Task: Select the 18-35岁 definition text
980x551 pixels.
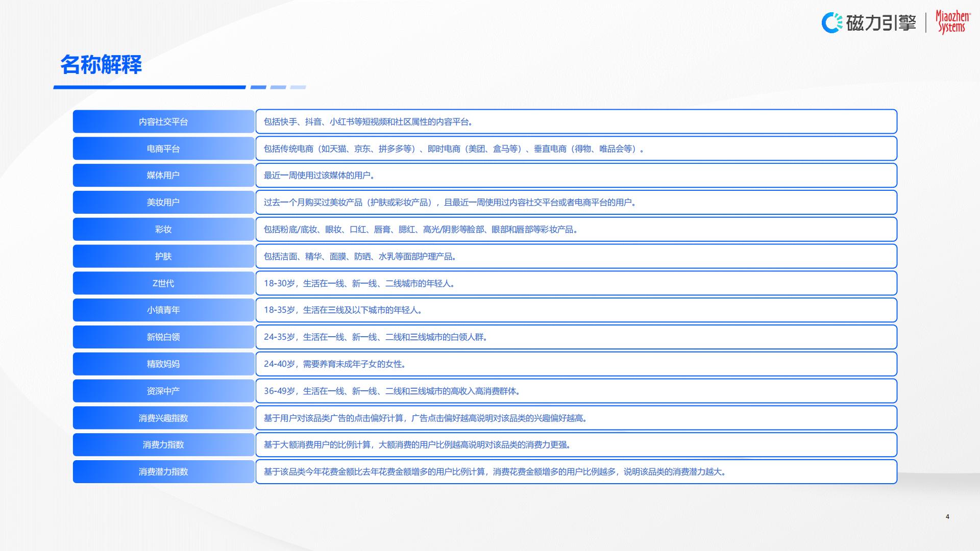Action: click(344, 310)
